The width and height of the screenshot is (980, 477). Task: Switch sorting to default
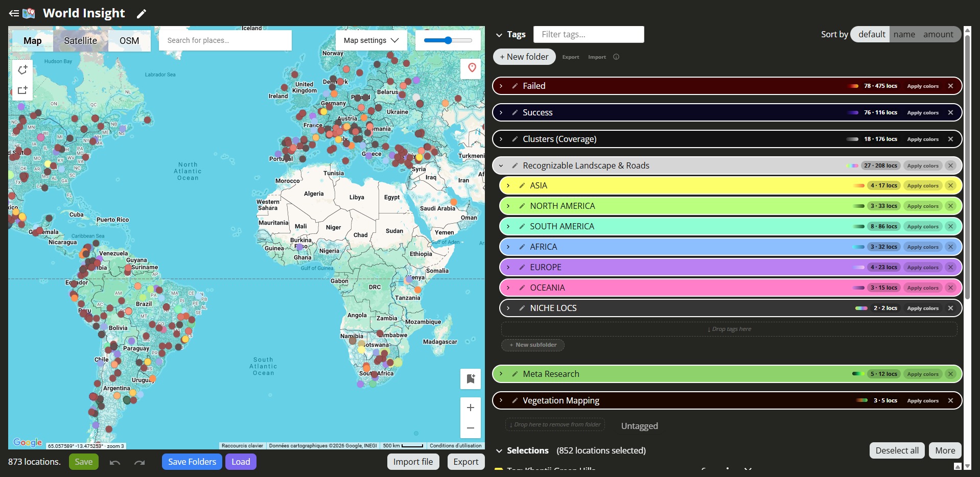(871, 34)
